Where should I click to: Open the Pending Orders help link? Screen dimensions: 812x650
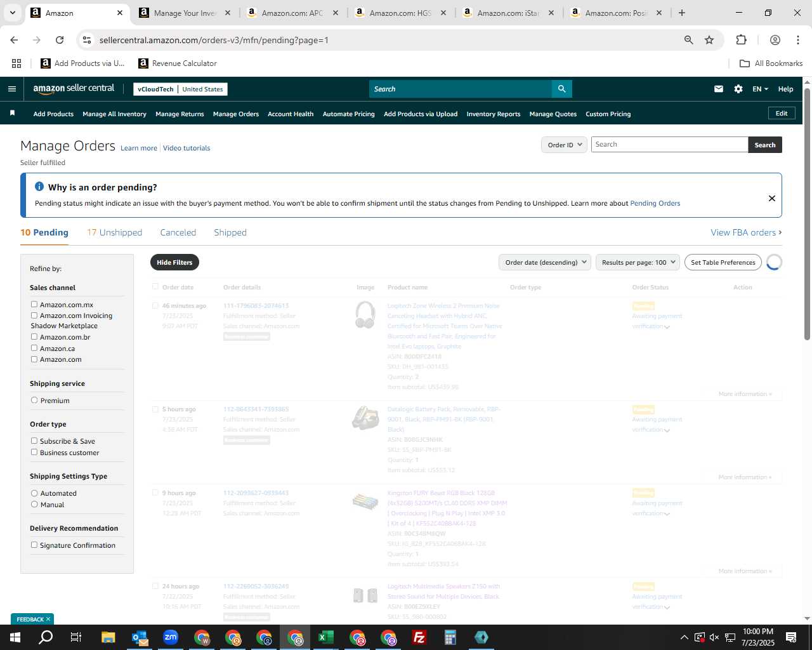tap(655, 203)
